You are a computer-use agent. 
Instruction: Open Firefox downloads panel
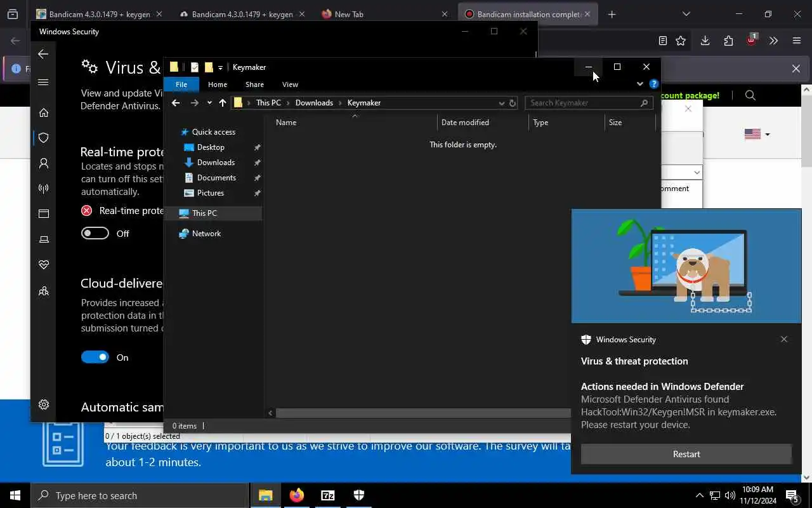[x=705, y=41]
